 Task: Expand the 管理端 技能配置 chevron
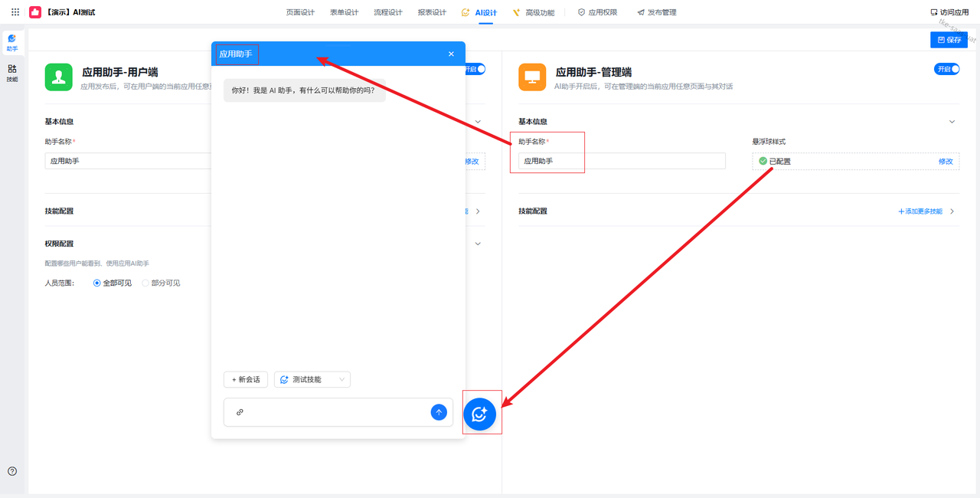[x=952, y=211]
